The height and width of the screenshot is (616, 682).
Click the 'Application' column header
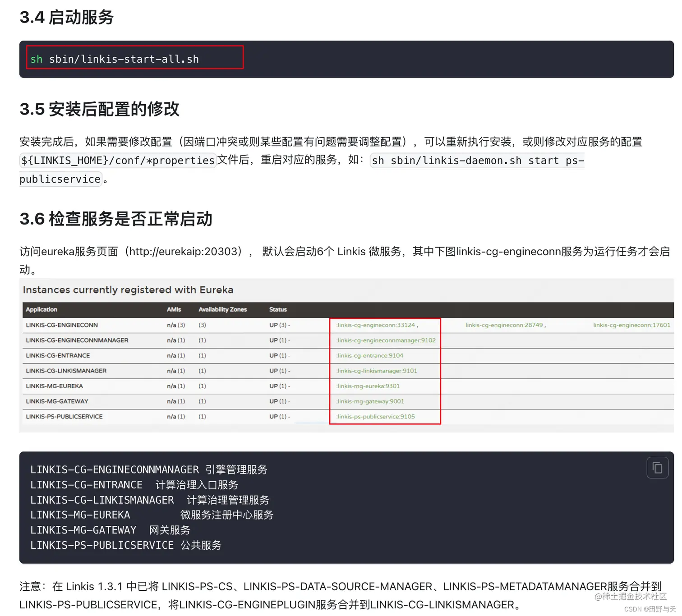point(41,310)
